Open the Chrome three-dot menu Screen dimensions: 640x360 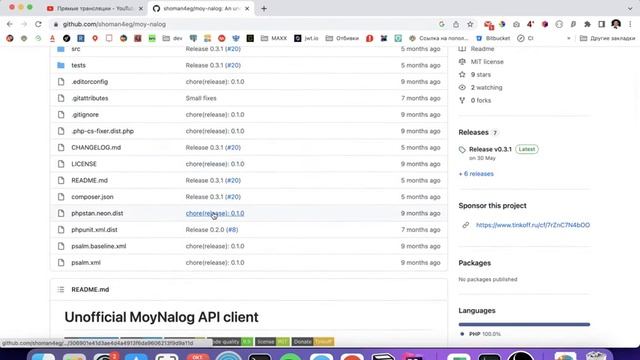[x=630, y=24]
